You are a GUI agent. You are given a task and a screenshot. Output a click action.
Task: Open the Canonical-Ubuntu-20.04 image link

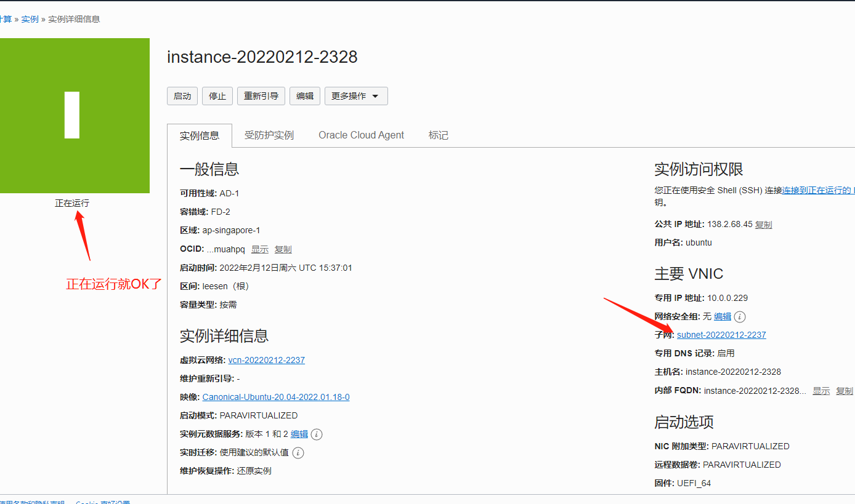pos(276,396)
